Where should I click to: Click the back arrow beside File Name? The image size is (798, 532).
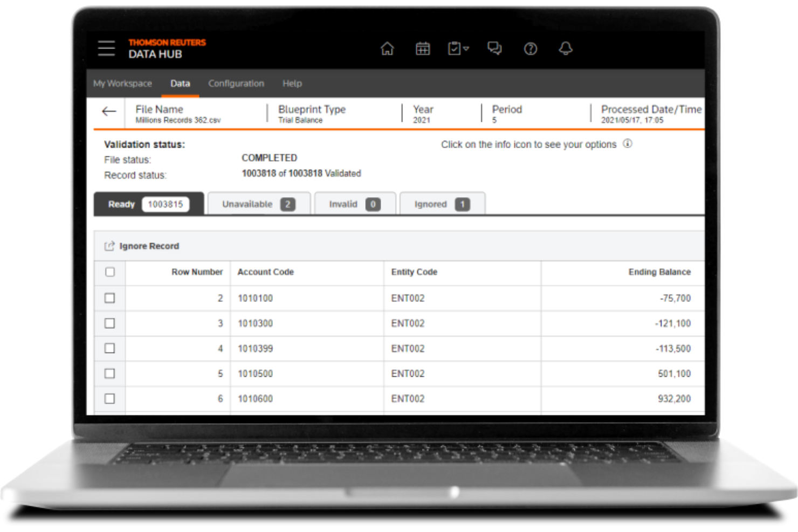point(109,112)
